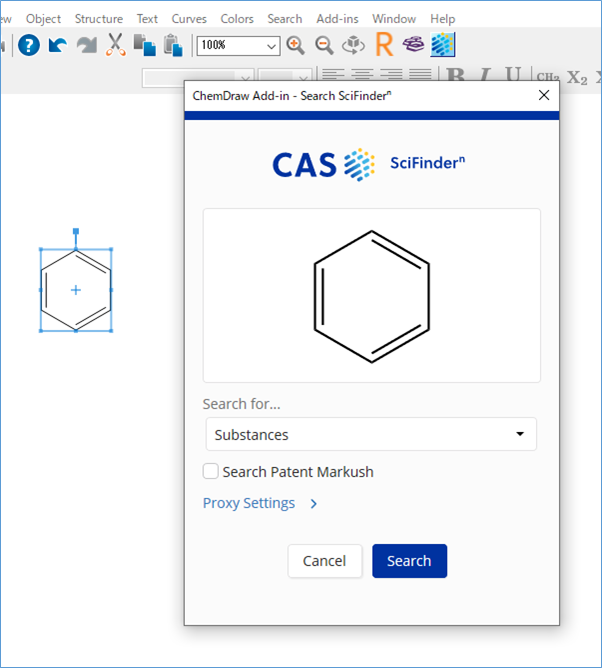This screenshot has width=602, height=668.
Task: Copy selection with the copy icon
Action: (x=144, y=45)
